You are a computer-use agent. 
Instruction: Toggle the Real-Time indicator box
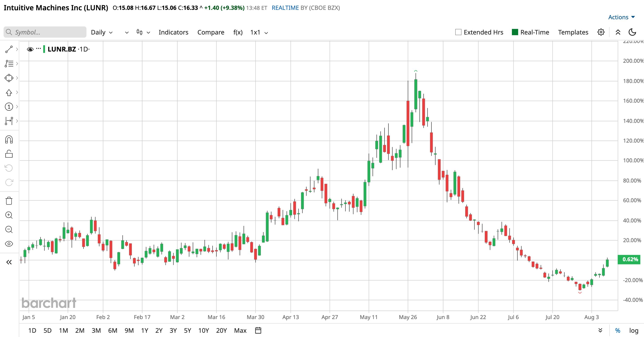(515, 32)
